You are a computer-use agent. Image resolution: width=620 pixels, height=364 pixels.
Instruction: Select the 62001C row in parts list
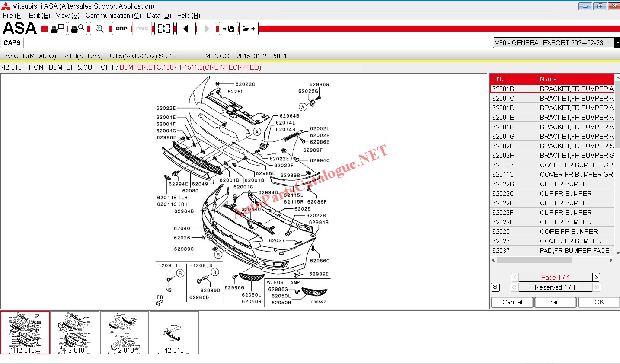click(552, 98)
